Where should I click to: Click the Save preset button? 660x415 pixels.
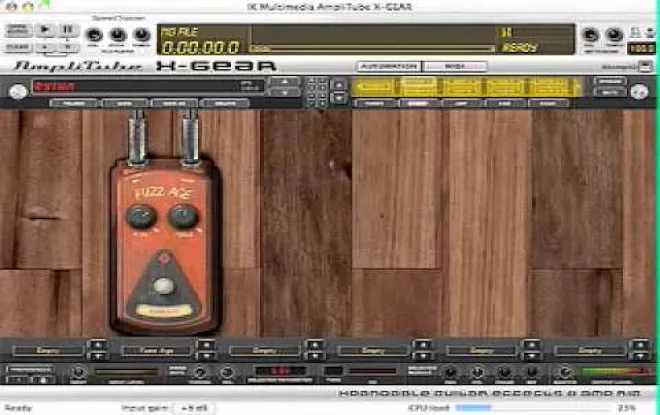[x=124, y=103]
